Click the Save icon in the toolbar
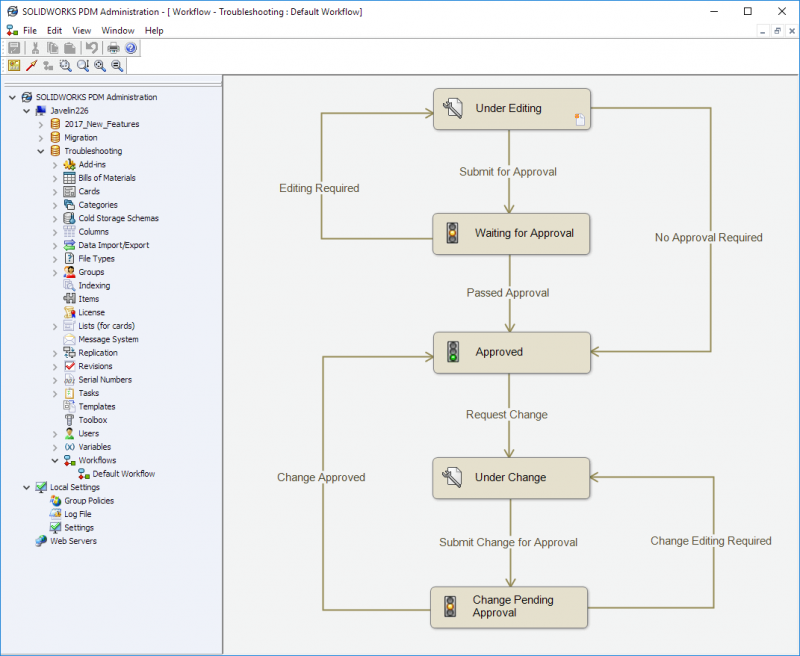Image resolution: width=800 pixels, height=656 pixels. [x=14, y=48]
